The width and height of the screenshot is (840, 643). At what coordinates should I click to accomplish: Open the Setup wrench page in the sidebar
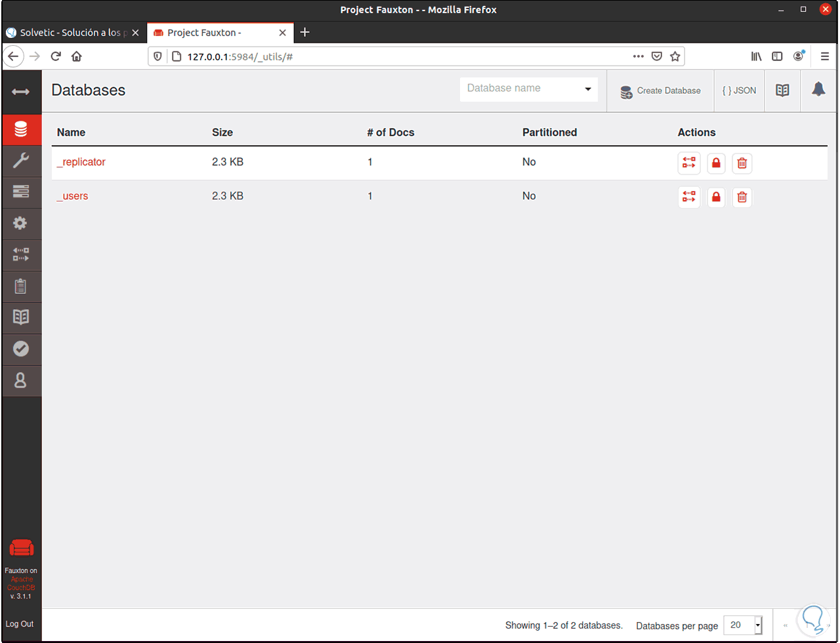(20, 161)
